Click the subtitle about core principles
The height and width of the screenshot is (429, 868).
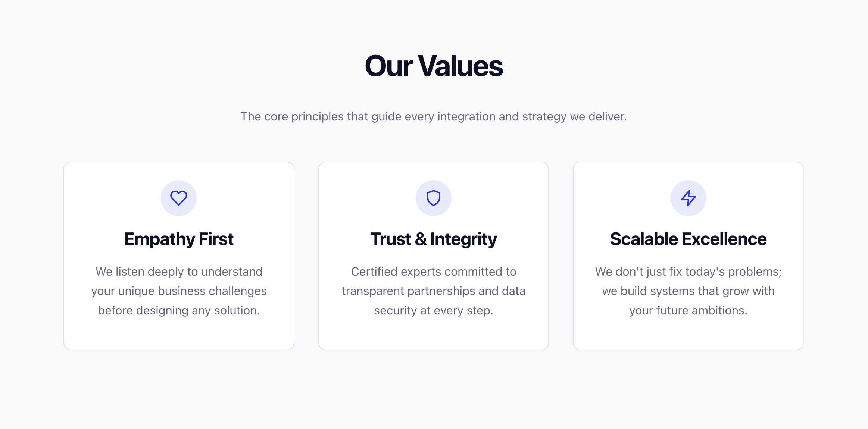434,116
